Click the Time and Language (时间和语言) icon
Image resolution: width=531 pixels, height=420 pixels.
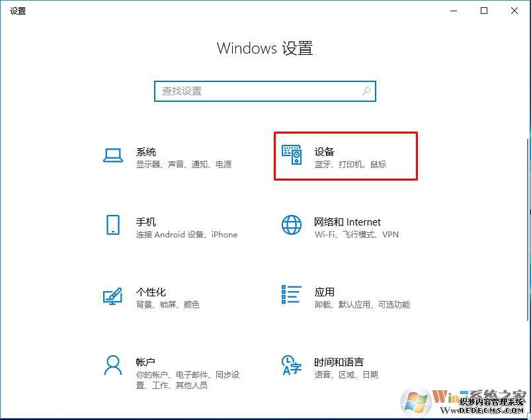coord(292,365)
